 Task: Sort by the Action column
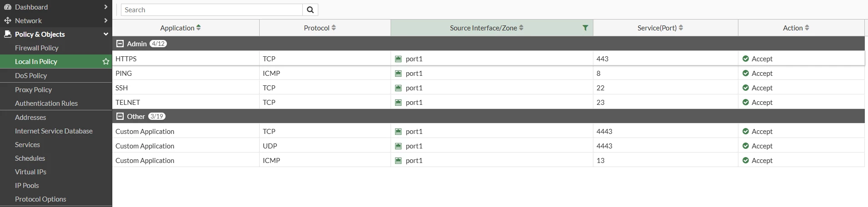coord(807,28)
